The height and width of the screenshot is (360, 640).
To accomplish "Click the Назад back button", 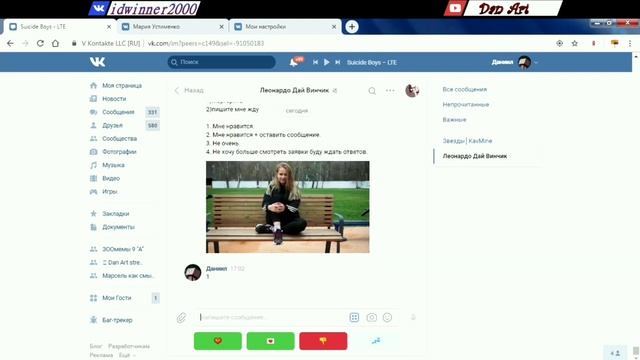I will (189, 90).
